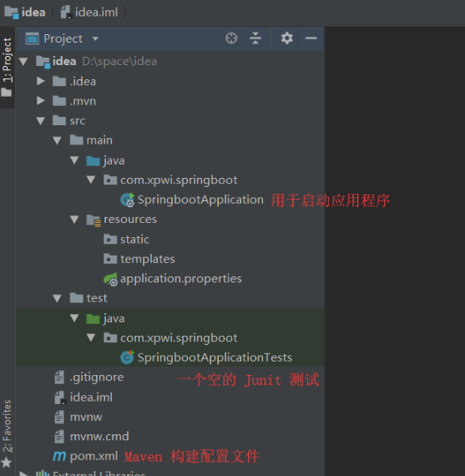Click the SpringbootApplication class icon
Image resolution: width=465 pixels, height=476 pixels.
click(127, 200)
